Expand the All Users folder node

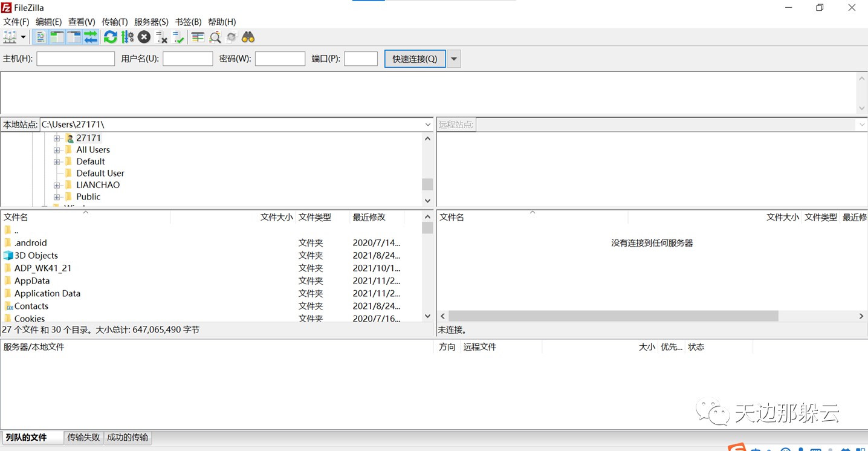click(57, 150)
